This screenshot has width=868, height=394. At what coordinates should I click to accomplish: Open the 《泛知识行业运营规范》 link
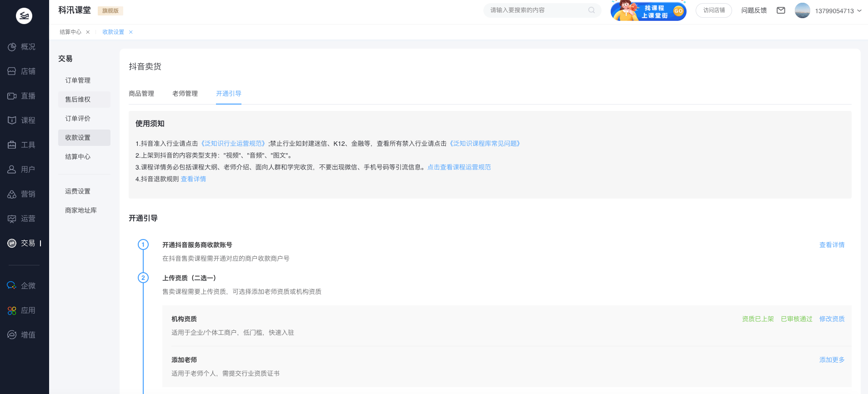coord(233,144)
